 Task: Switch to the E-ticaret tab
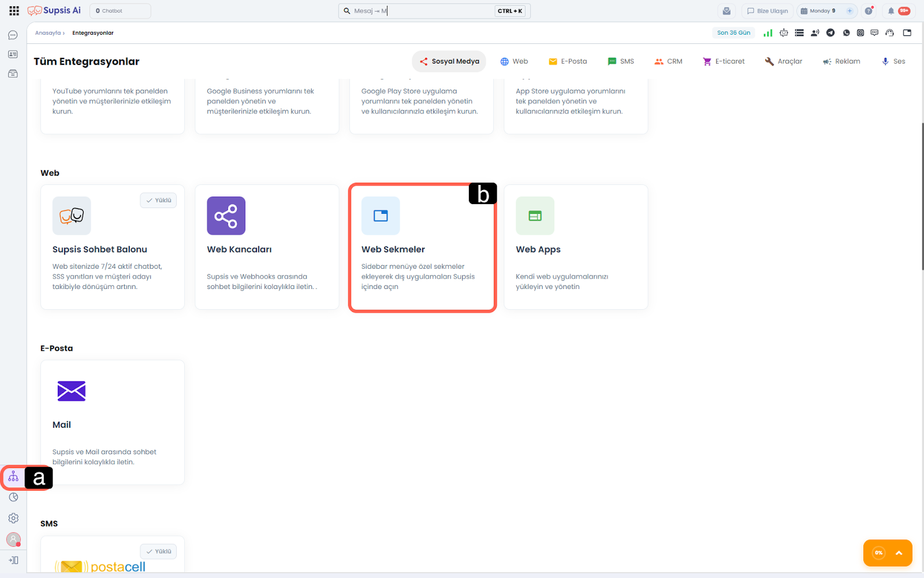724,61
